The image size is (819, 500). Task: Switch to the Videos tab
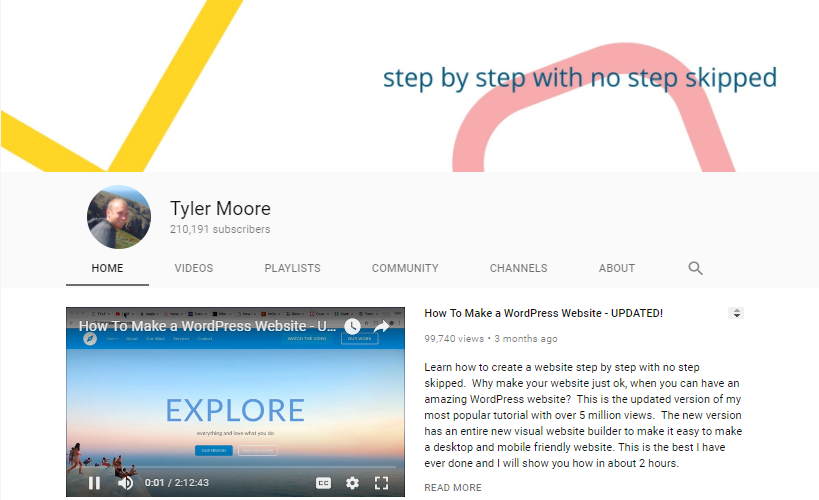(194, 268)
